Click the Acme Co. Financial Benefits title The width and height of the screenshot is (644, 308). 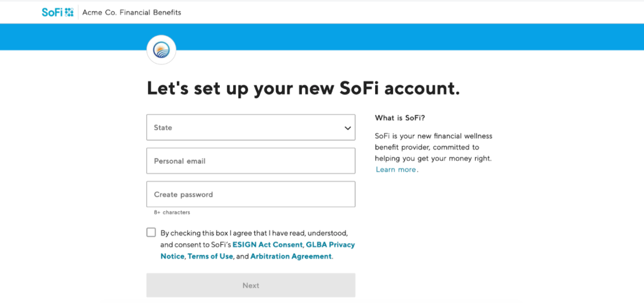coord(132,12)
